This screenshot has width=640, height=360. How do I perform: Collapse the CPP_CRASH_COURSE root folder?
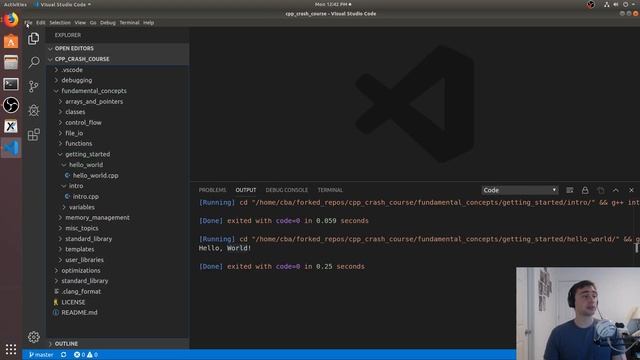[x=118, y=59]
